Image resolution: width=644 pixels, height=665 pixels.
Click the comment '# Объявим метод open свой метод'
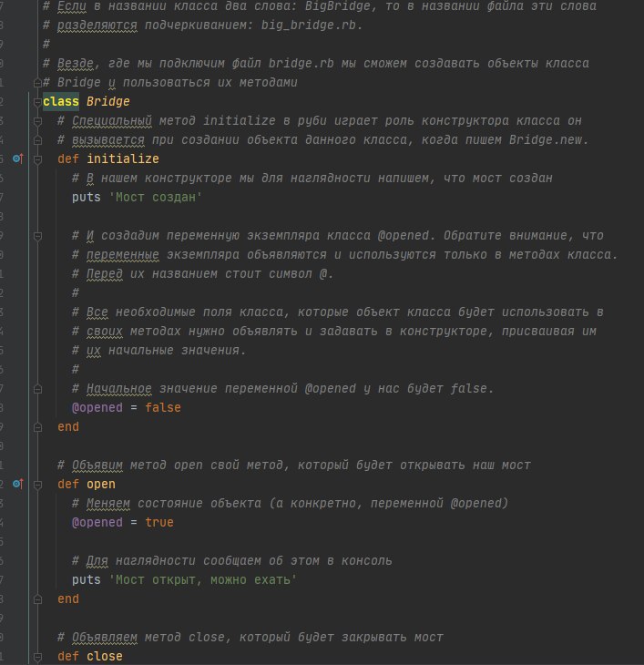pos(294,465)
